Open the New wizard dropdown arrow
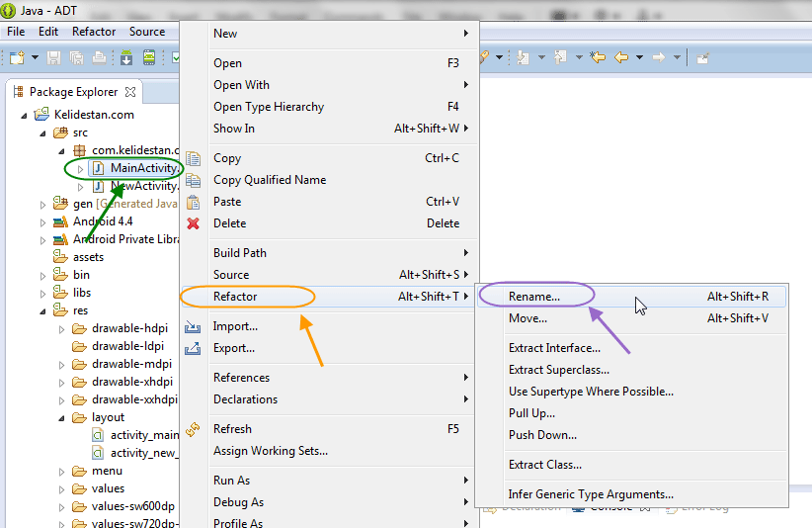This screenshot has width=812, height=528. (35, 57)
